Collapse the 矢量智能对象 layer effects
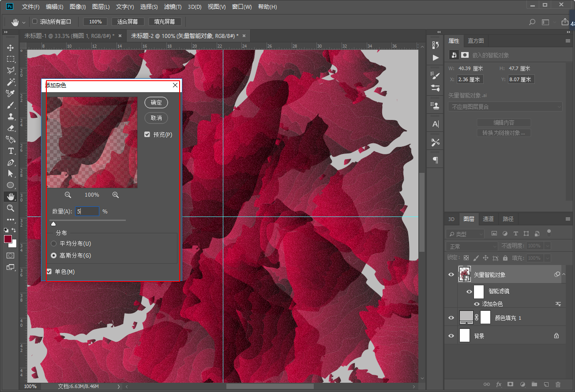This screenshot has width=575, height=392. click(x=564, y=274)
